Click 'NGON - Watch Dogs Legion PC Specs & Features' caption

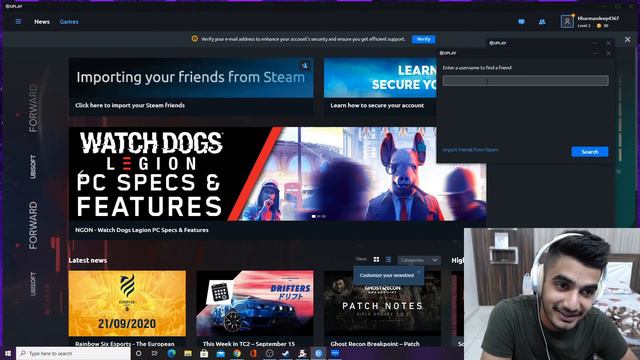pyautogui.click(x=142, y=230)
